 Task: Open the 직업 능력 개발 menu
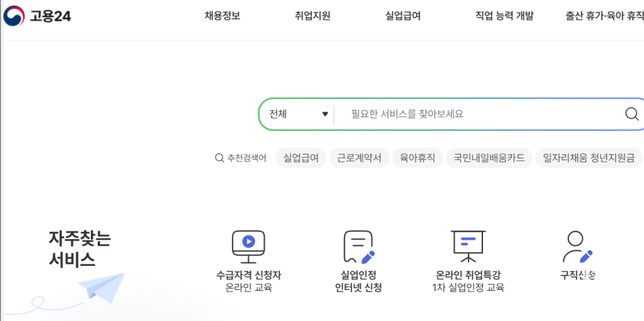[x=504, y=17]
